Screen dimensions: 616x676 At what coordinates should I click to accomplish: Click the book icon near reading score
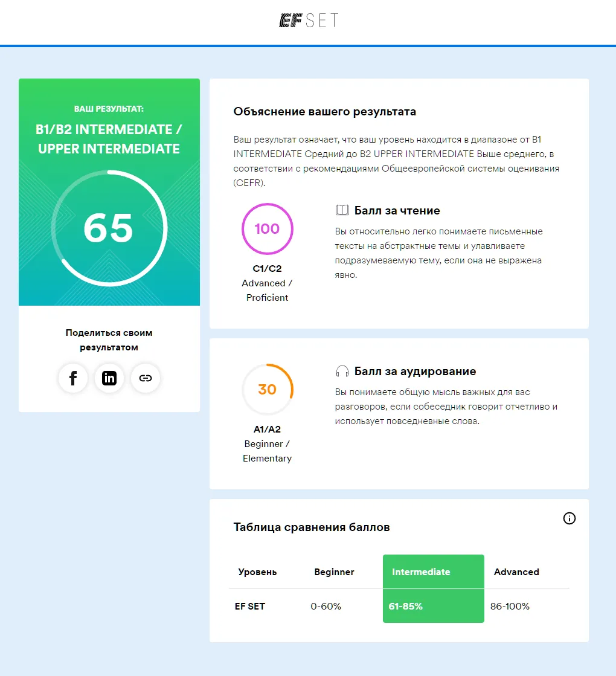tap(342, 210)
